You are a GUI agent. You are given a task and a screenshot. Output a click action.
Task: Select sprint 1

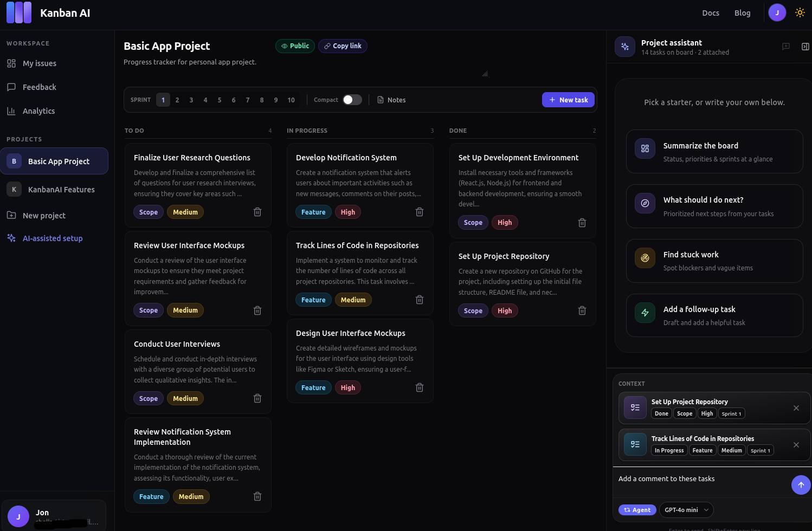pos(163,100)
